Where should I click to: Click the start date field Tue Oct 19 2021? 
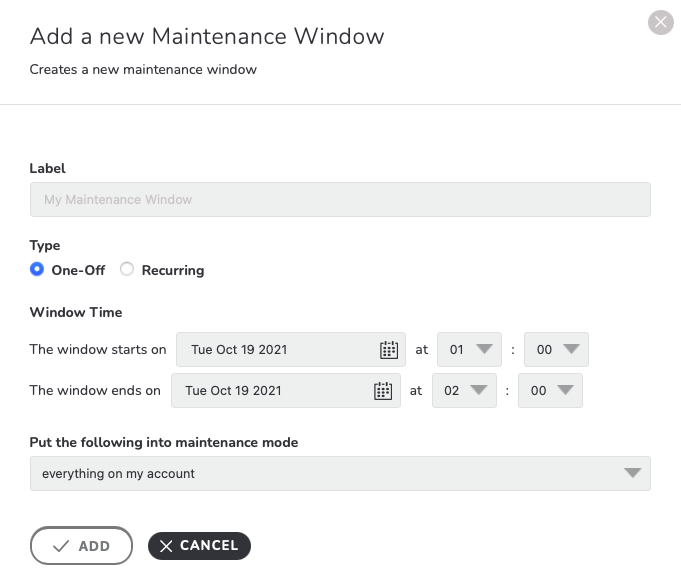click(291, 350)
